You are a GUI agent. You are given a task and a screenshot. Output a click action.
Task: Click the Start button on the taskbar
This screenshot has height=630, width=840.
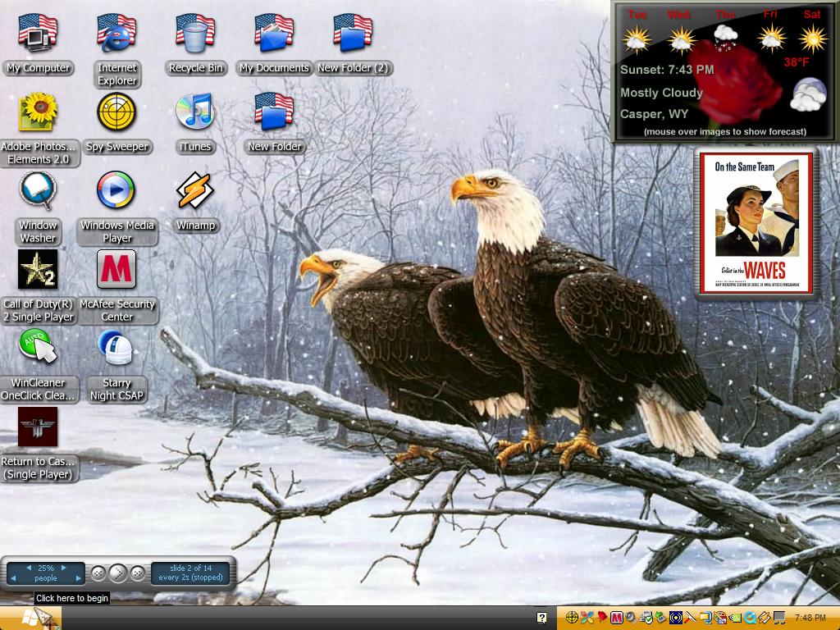click(x=30, y=619)
